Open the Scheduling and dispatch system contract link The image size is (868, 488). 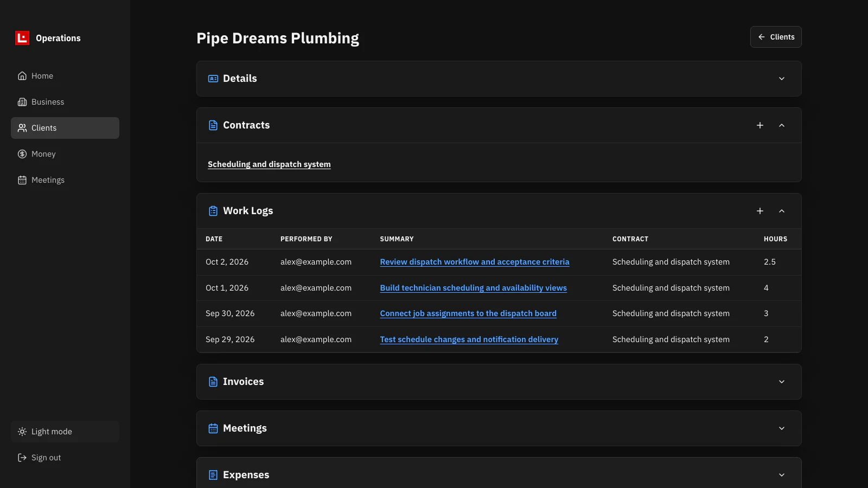[x=269, y=164]
